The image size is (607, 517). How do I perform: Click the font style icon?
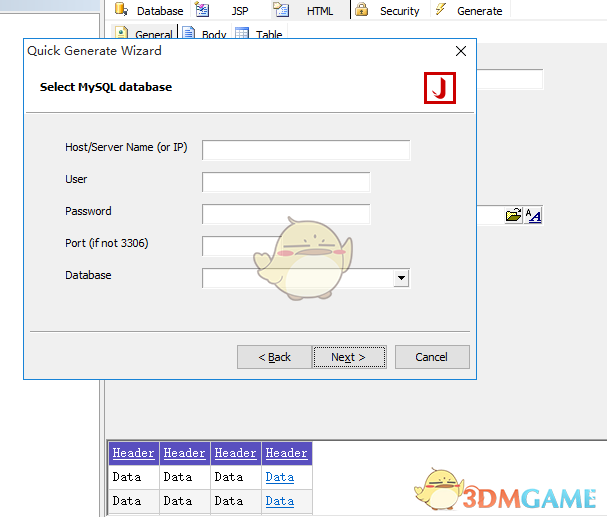pos(533,215)
